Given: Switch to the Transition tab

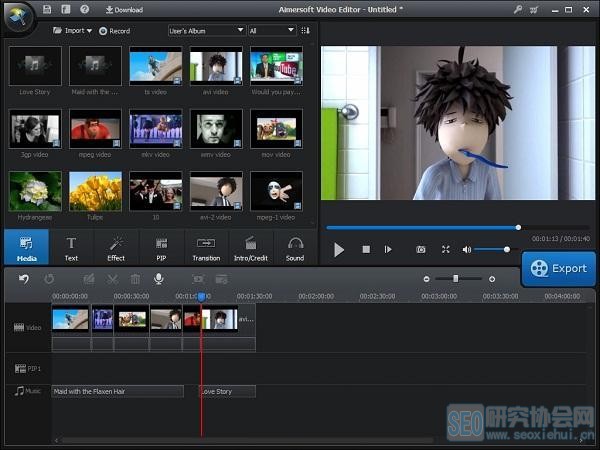Looking at the screenshot, I should pyautogui.click(x=206, y=248).
